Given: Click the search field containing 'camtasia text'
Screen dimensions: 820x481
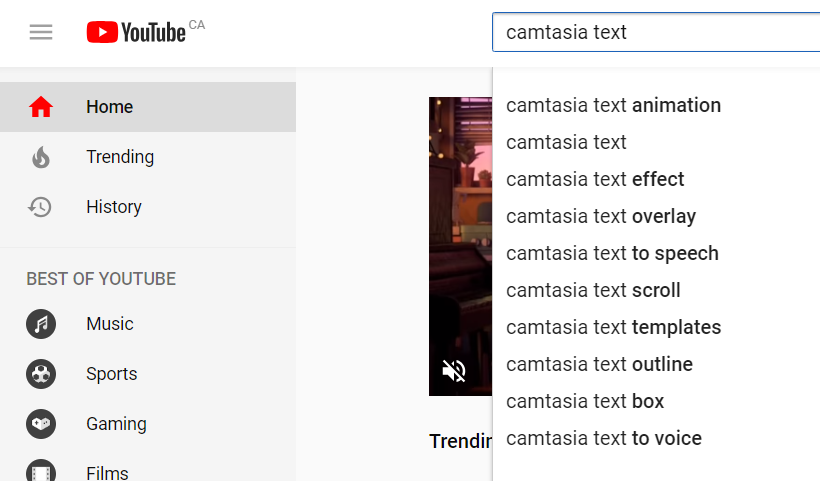Looking at the screenshot, I should (x=656, y=32).
